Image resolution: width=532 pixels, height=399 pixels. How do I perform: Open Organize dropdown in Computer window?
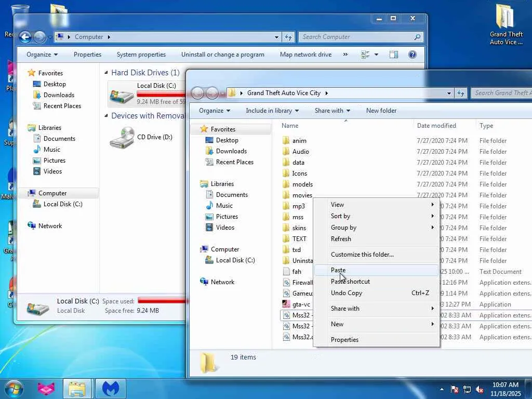[x=42, y=55]
